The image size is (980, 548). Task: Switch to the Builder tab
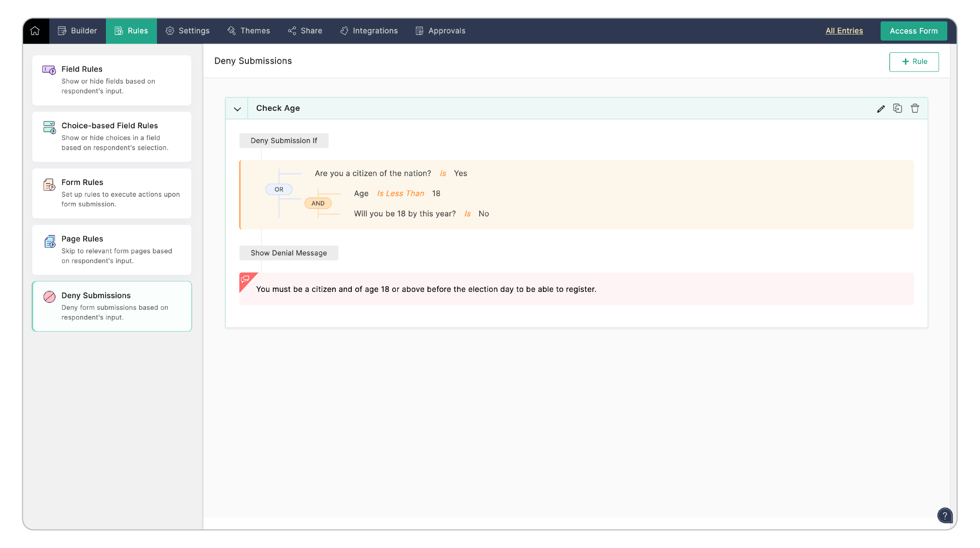(78, 31)
